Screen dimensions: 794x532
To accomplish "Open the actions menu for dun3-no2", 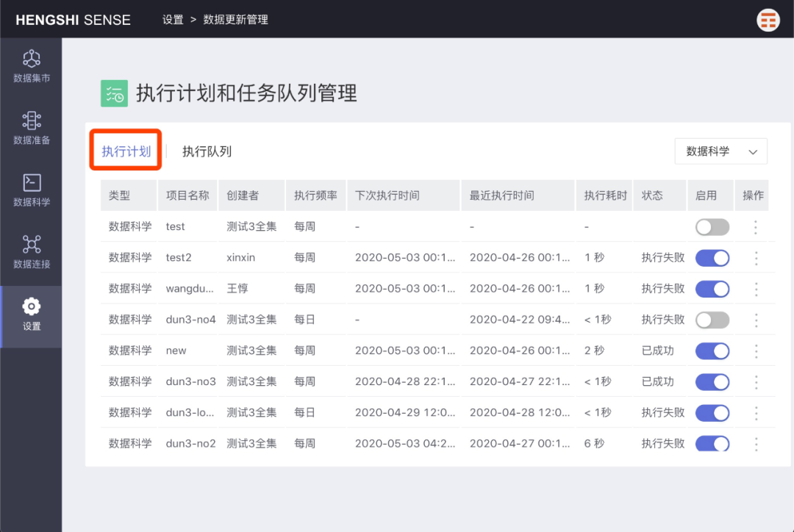I will click(756, 443).
